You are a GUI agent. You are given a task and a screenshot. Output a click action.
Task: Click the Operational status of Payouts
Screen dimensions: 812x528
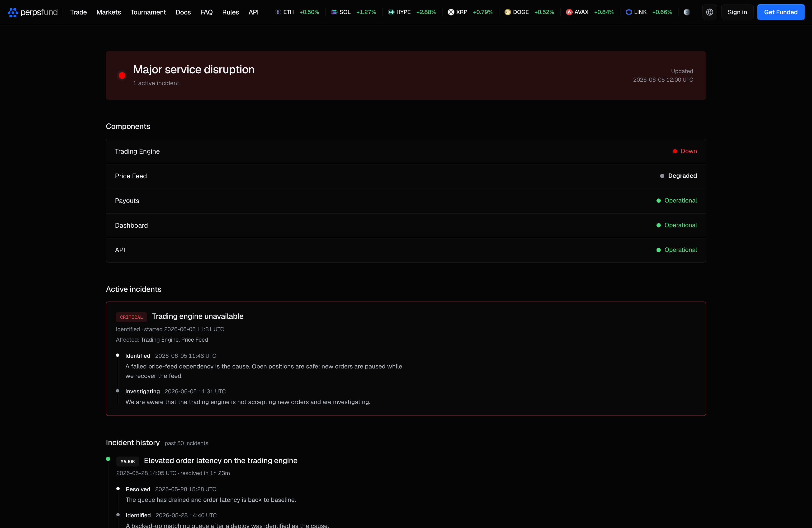[677, 201]
